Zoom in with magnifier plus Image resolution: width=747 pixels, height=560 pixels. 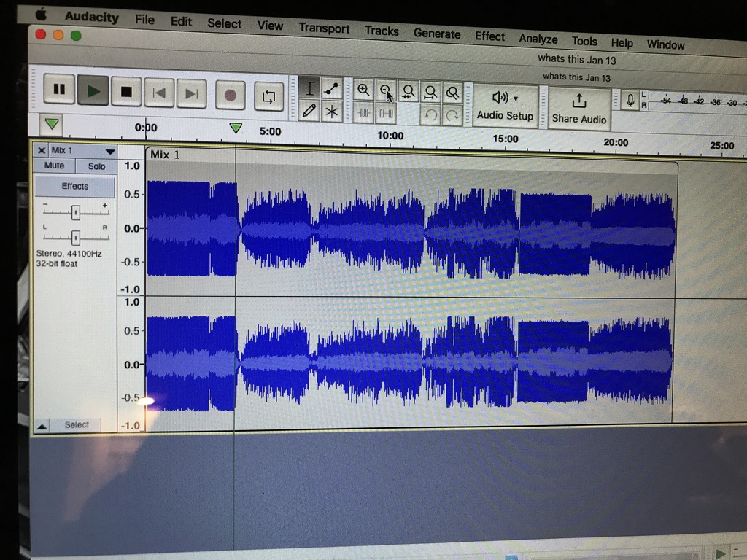point(363,90)
